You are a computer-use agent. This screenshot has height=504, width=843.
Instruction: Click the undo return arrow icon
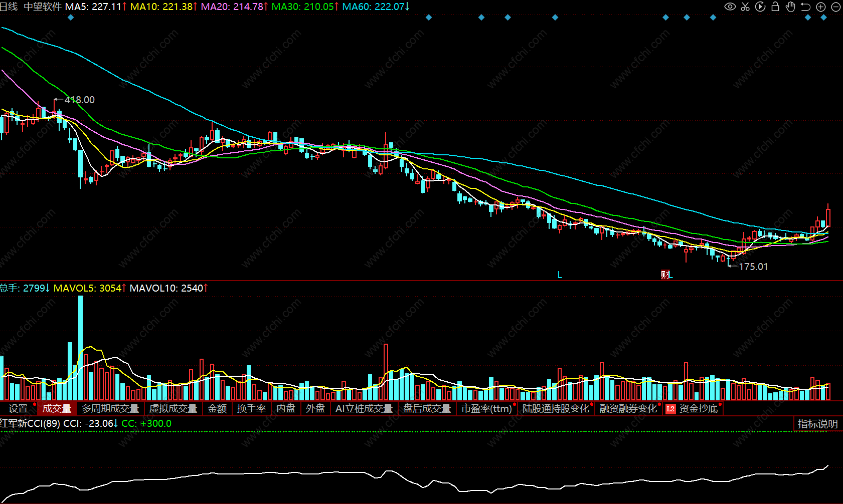pos(805,7)
